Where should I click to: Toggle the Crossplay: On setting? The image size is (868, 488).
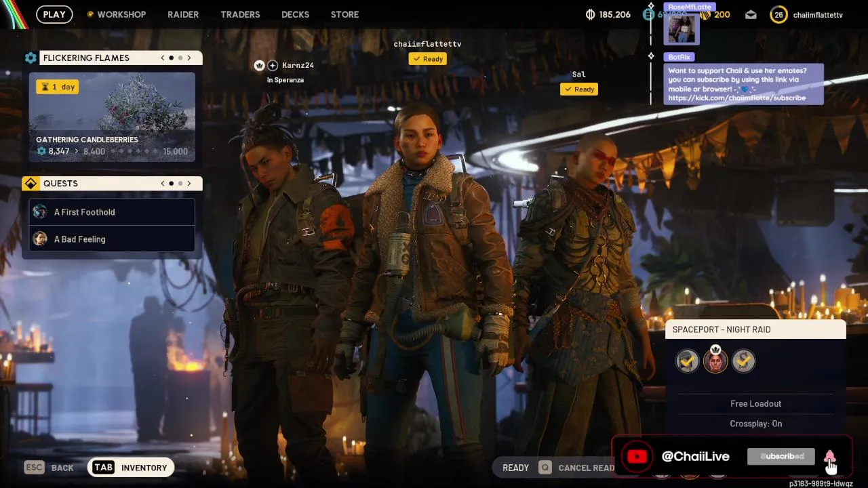(756, 424)
